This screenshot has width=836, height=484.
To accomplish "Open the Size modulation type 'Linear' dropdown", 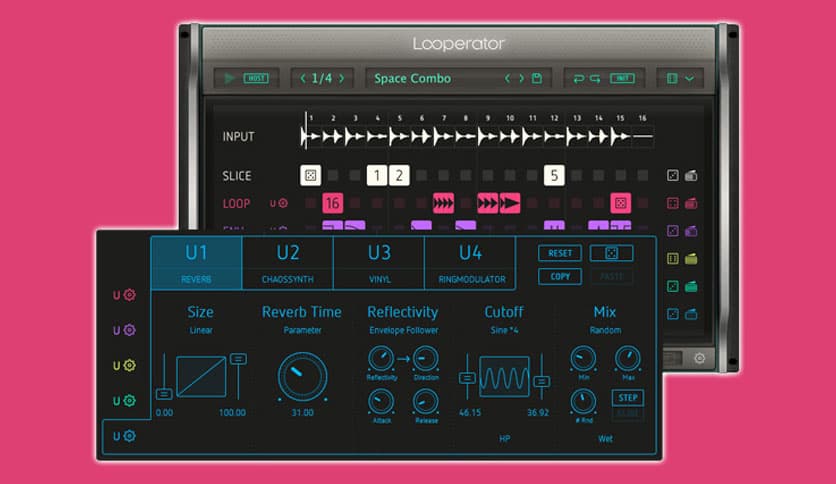I will tap(201, 330).
